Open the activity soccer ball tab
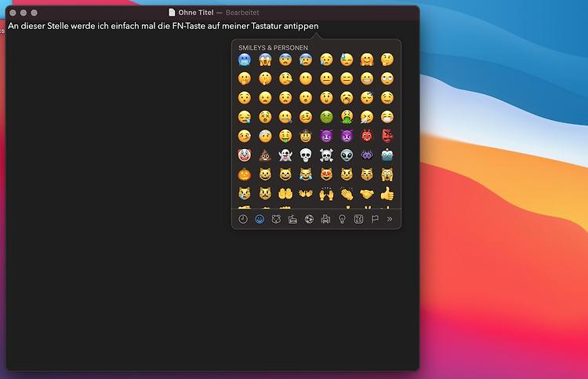This screenshot has height=379, width=588. point(309,219)
